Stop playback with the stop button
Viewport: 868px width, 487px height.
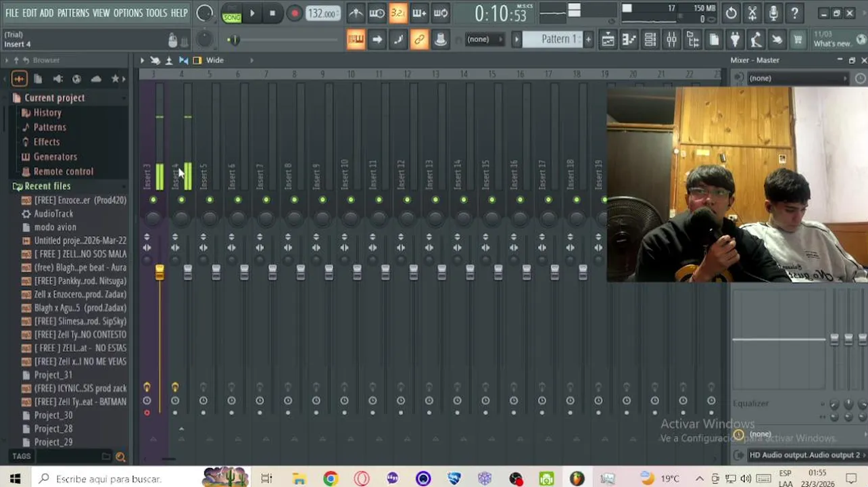pyautogui.click(x=272, y=13)
